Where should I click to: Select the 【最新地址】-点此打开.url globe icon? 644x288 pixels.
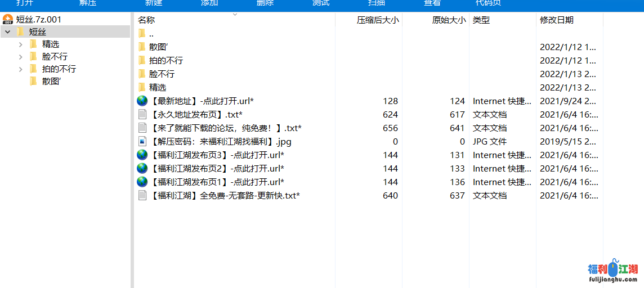(x=142, y=101)
